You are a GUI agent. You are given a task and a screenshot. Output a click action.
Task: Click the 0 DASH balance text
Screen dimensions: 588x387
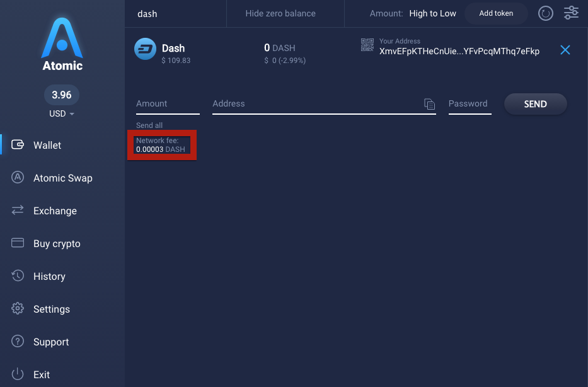click(x=280, y=48)
